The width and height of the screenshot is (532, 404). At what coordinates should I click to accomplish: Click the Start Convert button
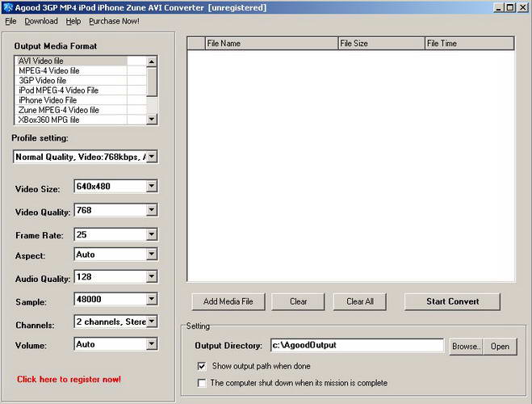453,301
